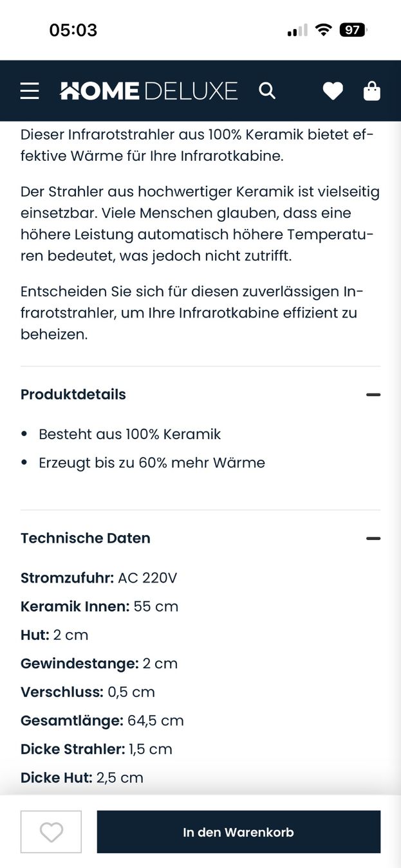Tap the Wi-Fi status icon
401x868 pixels.
(324, 30)
